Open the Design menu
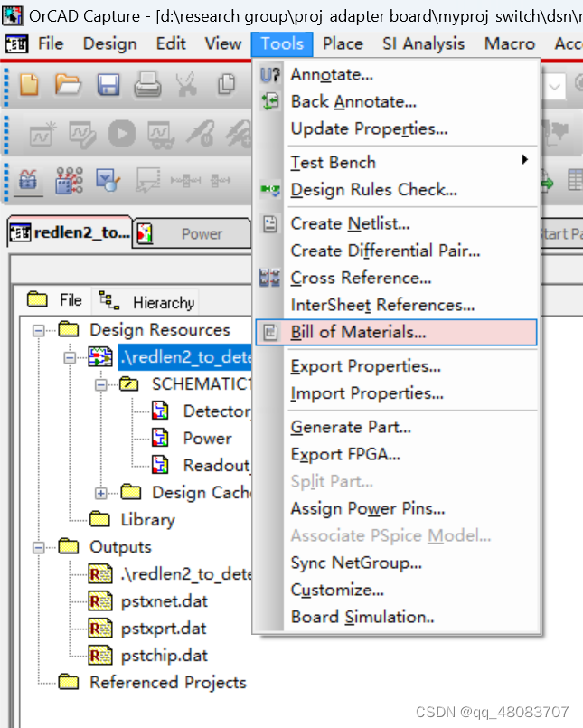583x728 pixels. tap(110, 43)
